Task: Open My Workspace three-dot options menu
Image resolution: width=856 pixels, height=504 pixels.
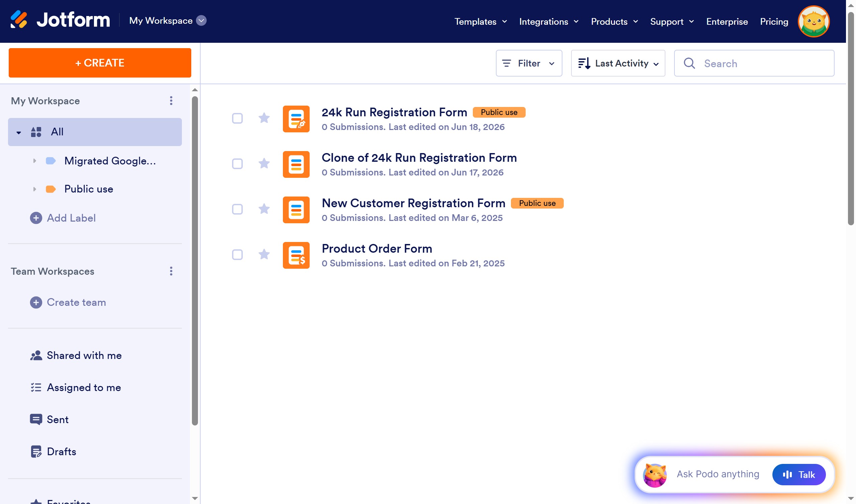Action: coord(171,101)
